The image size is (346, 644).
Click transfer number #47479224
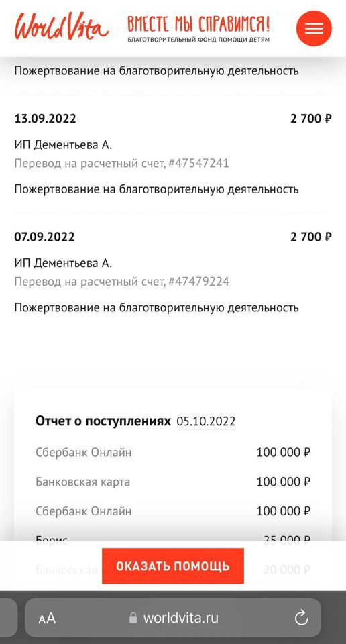(x=198, y=282)
